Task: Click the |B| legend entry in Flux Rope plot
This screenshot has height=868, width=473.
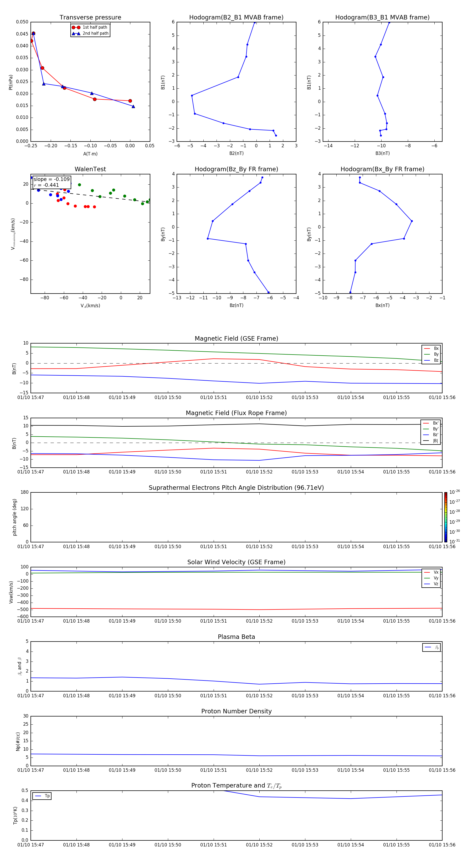Action: point(431,441)
